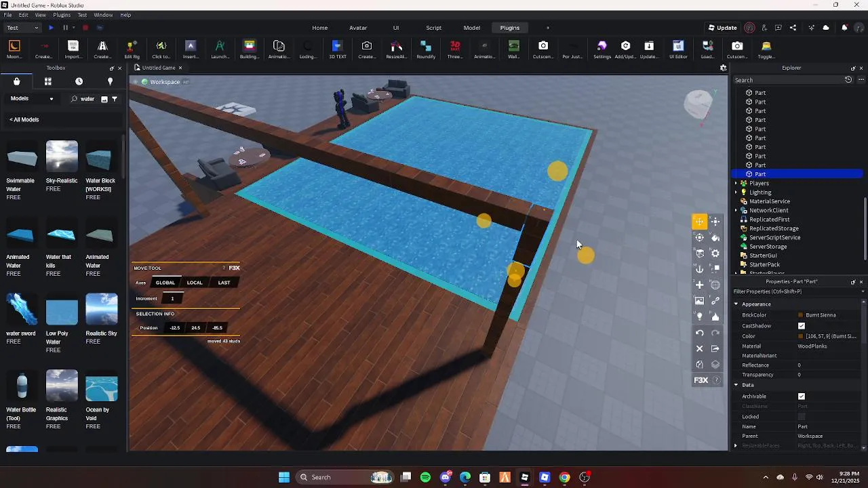The image size is (868, 488).
Task: Click the BrickColor Burnt Sienna swatch
Action: tap(801, 315)
